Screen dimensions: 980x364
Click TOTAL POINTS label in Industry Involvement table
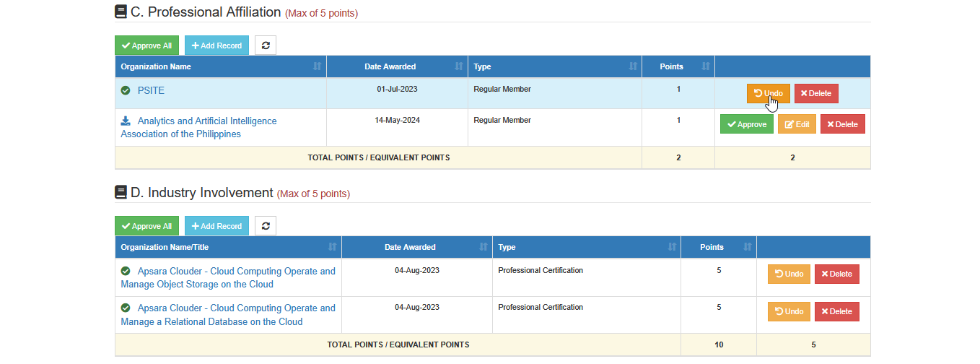click(398, 344)
